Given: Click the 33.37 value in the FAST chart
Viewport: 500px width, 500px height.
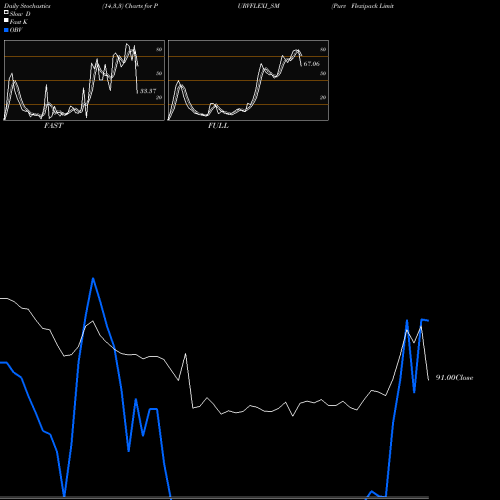Looking at the screenshot, I should (148, 91).
